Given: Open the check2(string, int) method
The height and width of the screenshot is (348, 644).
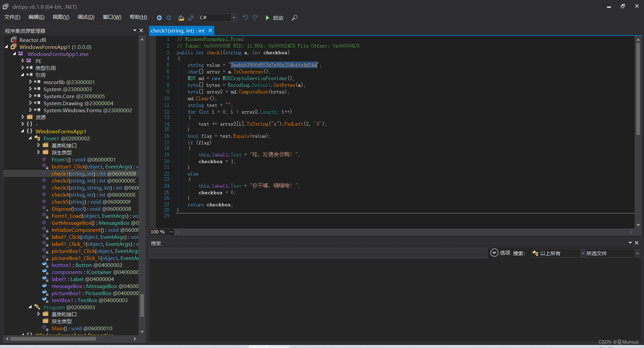Looking at the screenshot, I should (94, 181).
